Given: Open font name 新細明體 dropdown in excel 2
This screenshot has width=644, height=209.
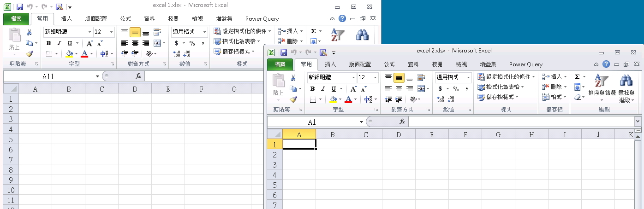Looking at the screenshot, I should click(x=353, y=77).
